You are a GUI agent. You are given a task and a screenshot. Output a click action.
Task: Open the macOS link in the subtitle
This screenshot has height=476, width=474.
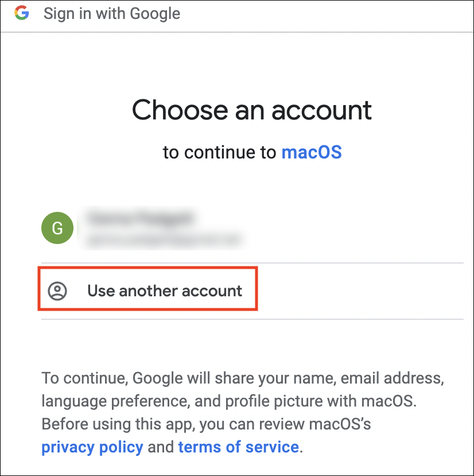pyautogui.click(x=312, y=152)
